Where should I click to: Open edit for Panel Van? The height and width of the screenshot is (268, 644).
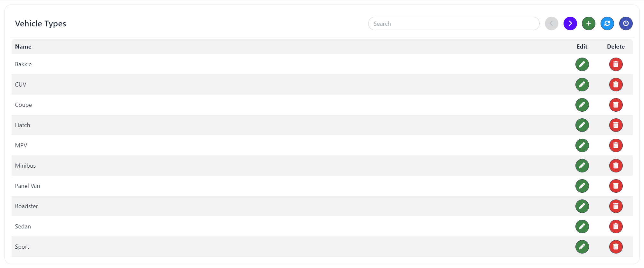[582, 186]
